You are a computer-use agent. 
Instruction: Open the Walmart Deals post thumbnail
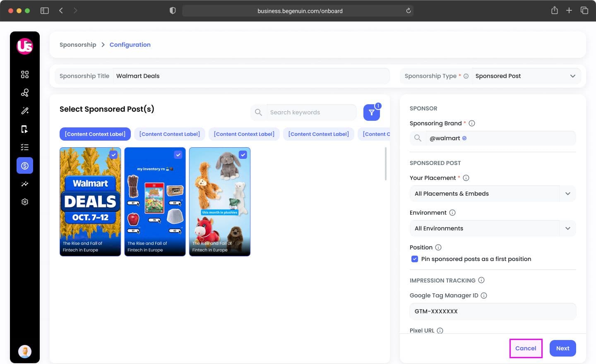click(x=90, y=202)
